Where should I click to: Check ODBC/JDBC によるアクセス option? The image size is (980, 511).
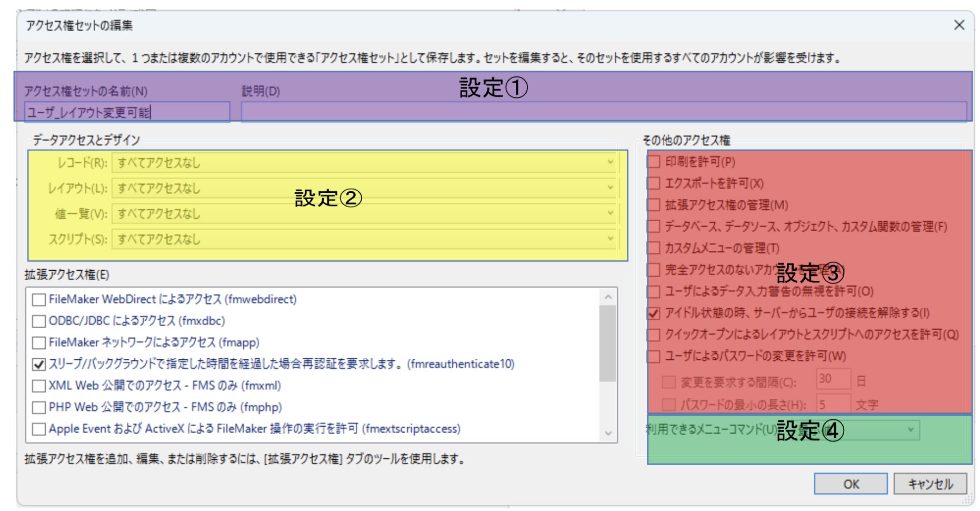tap(39, 321)
